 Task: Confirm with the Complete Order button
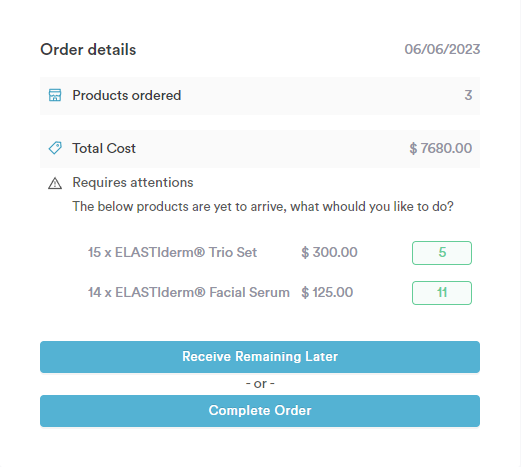260,411
